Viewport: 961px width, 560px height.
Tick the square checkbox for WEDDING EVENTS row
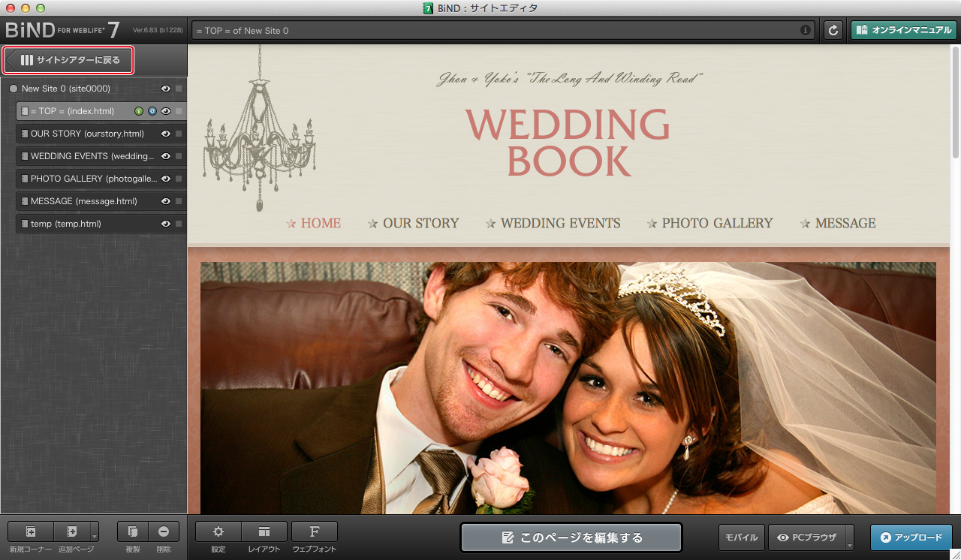(x=179, y=156)
